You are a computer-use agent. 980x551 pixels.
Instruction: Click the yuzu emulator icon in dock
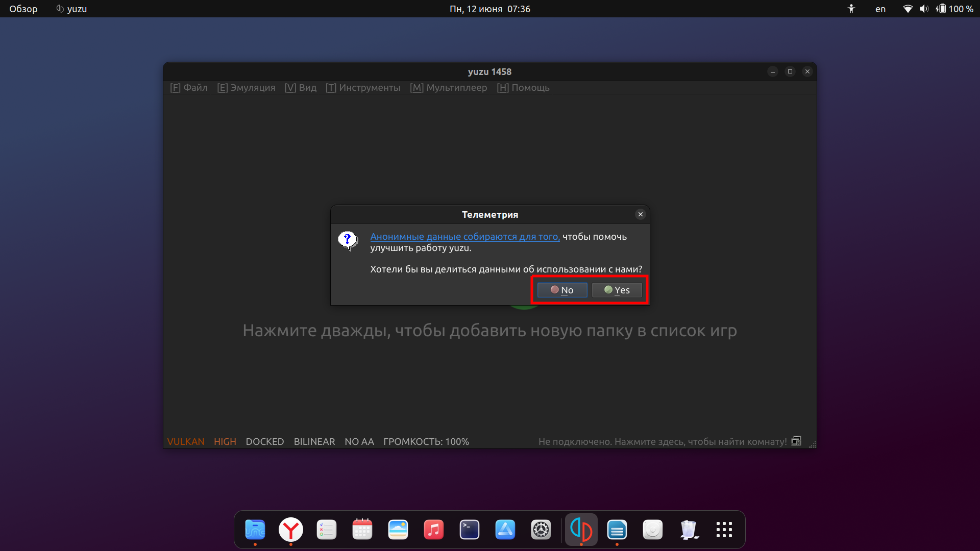coord(581,530)
